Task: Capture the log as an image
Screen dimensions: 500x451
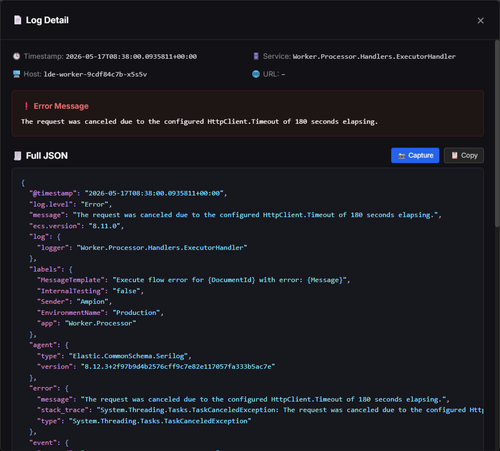Action: pyautogui.click(x=415, y=155)
